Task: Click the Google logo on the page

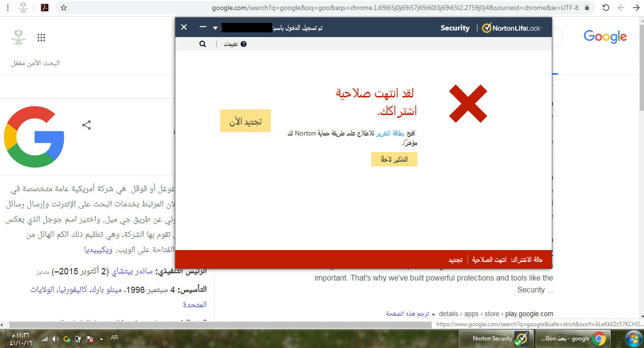Action: (605, 37)
